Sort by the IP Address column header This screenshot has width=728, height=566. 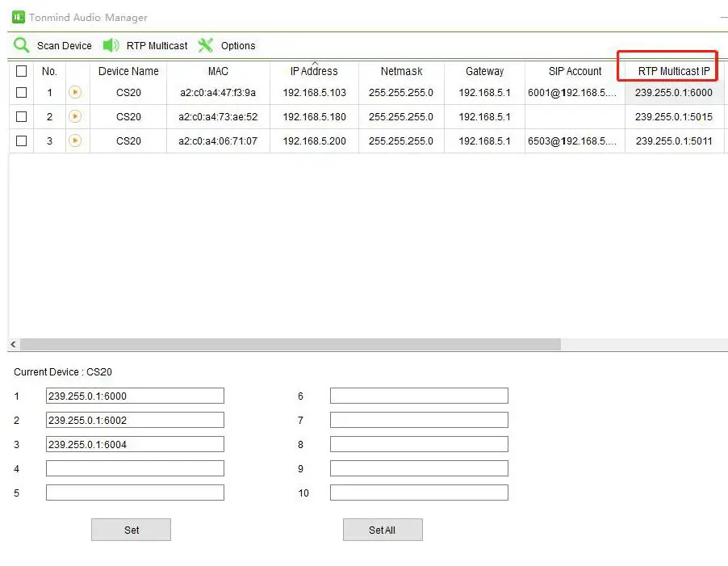[314, 71]
